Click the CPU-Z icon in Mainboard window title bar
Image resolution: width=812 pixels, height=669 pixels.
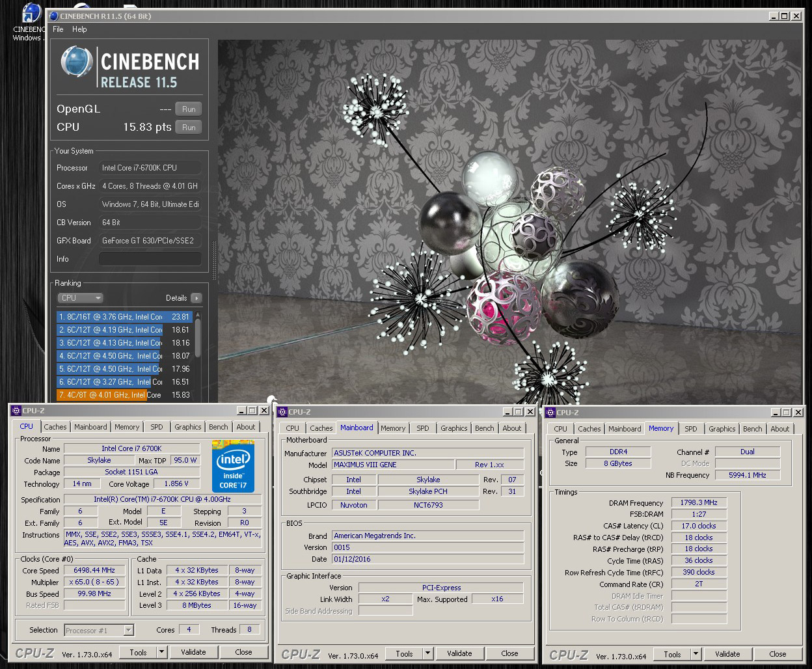tap(282, 412)
